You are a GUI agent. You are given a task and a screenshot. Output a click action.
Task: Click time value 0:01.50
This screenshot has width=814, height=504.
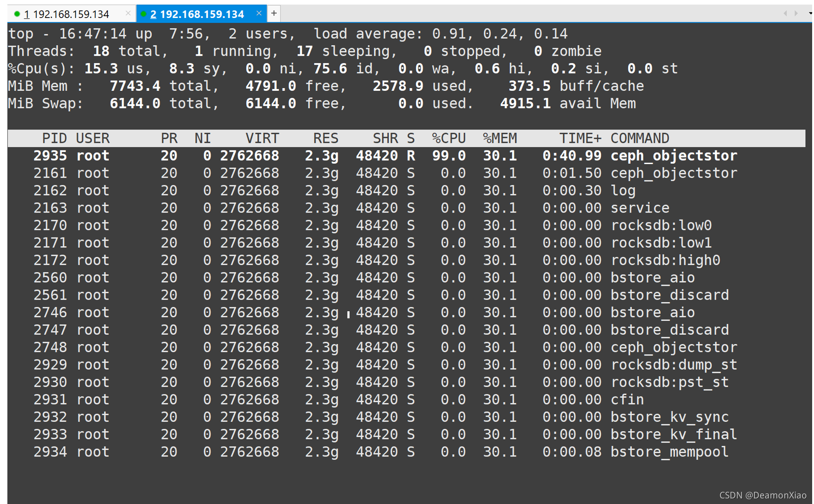[x=572, y=173]
